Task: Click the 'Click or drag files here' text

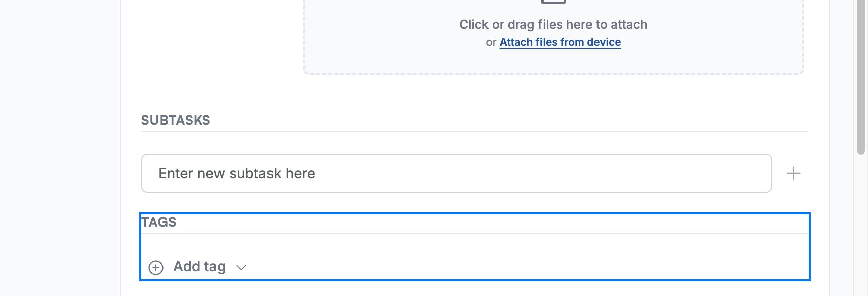Action: [553, 24]
